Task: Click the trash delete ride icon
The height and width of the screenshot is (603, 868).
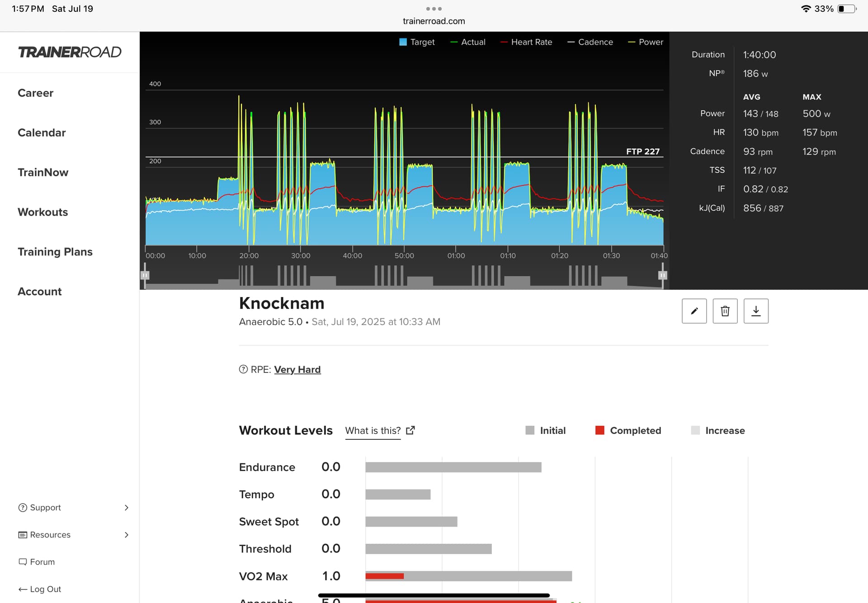Action: point(725,311)
